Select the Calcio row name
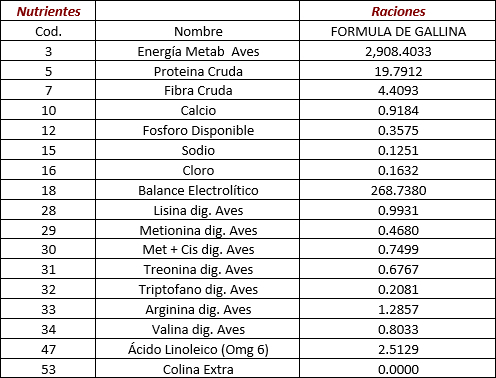This screenshot has height=378, width=496. point(198,110)
